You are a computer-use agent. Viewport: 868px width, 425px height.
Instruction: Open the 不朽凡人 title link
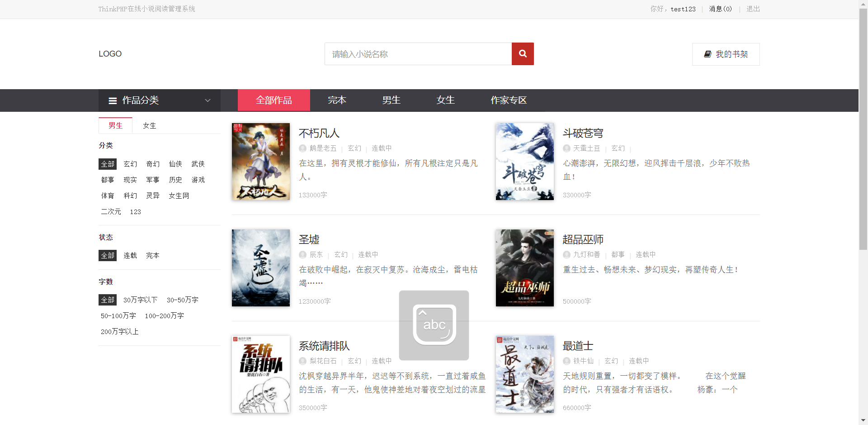click(319, 133)
